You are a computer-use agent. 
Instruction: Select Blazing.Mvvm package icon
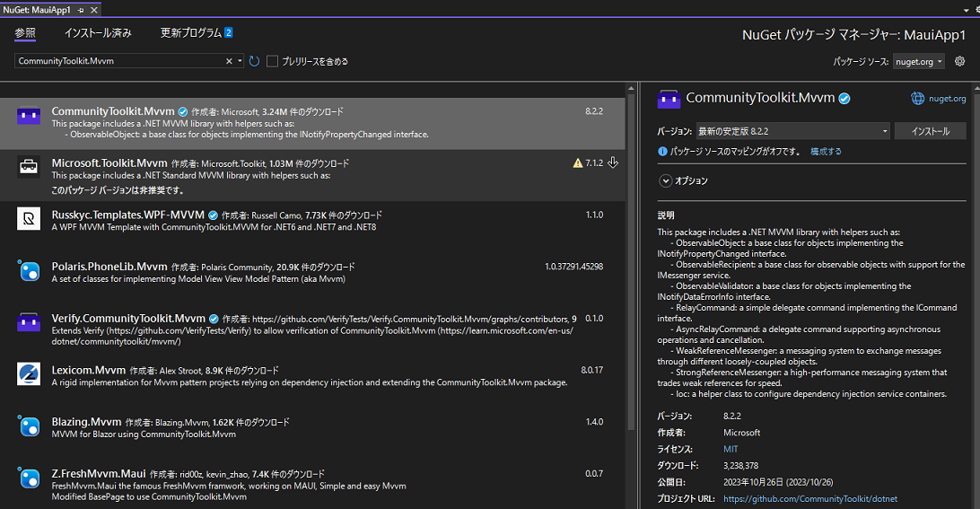(x=29, y=426)
